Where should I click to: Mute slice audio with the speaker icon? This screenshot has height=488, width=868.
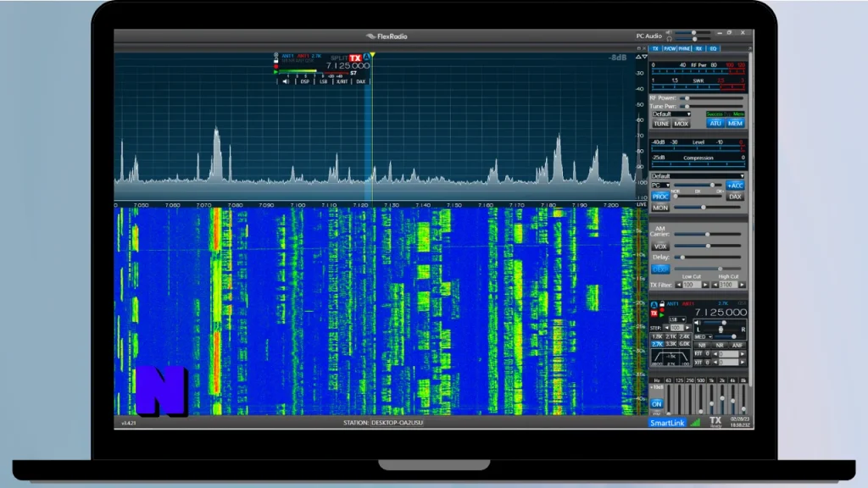click(x=286, y=81)
